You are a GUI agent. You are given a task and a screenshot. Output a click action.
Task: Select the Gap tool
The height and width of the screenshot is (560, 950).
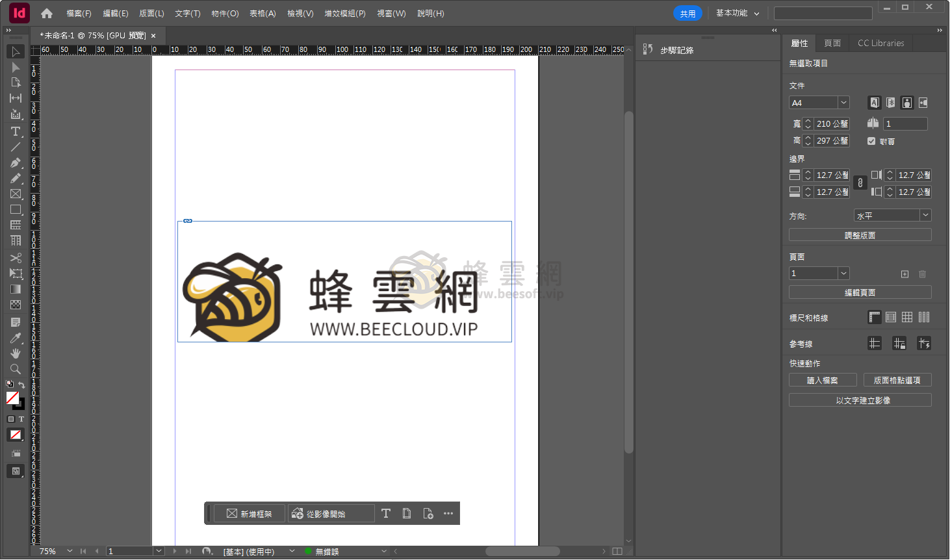click(x=16, y=98)
